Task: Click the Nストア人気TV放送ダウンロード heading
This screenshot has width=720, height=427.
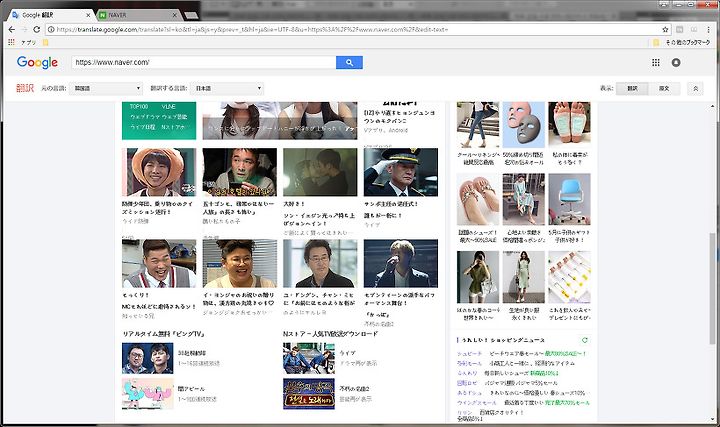Action: point(330,334)
